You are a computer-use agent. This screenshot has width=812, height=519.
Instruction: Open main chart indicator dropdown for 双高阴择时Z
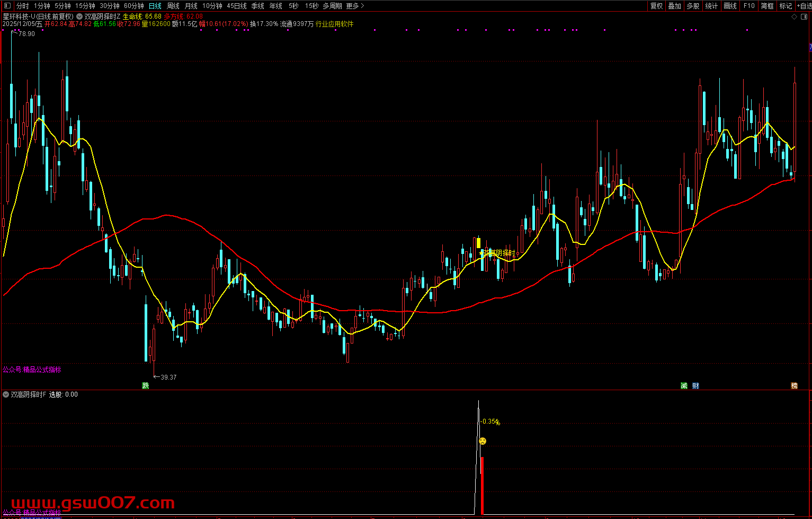point(79,16)
